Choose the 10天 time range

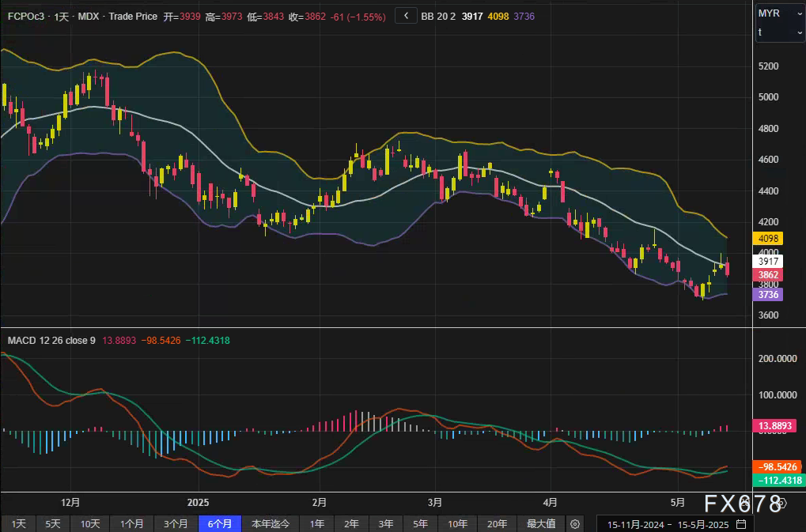click(90, 523)
